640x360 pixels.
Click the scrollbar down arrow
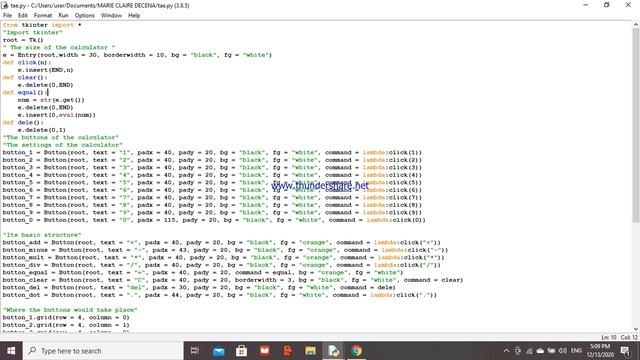636,329
